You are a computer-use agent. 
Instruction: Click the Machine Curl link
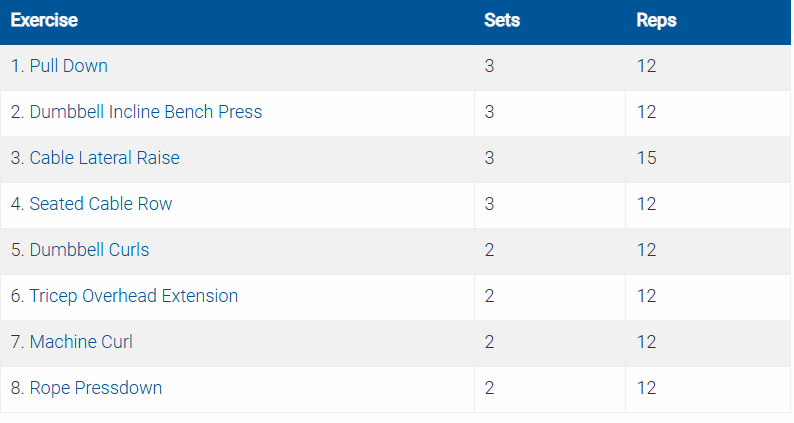(x=81, y=342)
